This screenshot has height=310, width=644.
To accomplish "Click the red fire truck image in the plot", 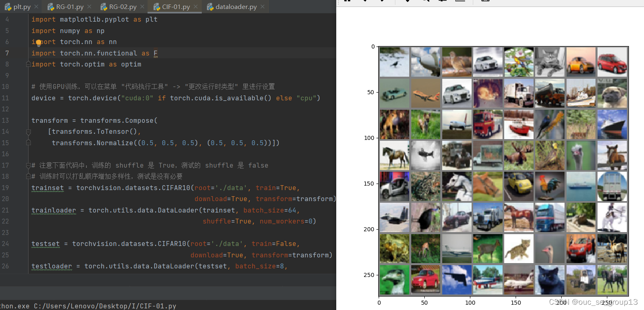I will 488,124.
